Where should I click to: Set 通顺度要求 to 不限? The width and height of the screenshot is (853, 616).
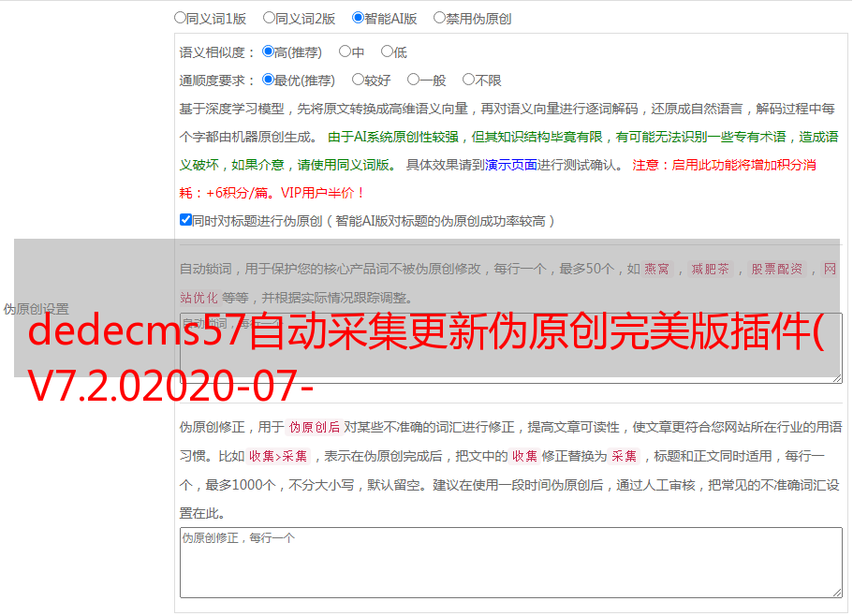point(468,80)
